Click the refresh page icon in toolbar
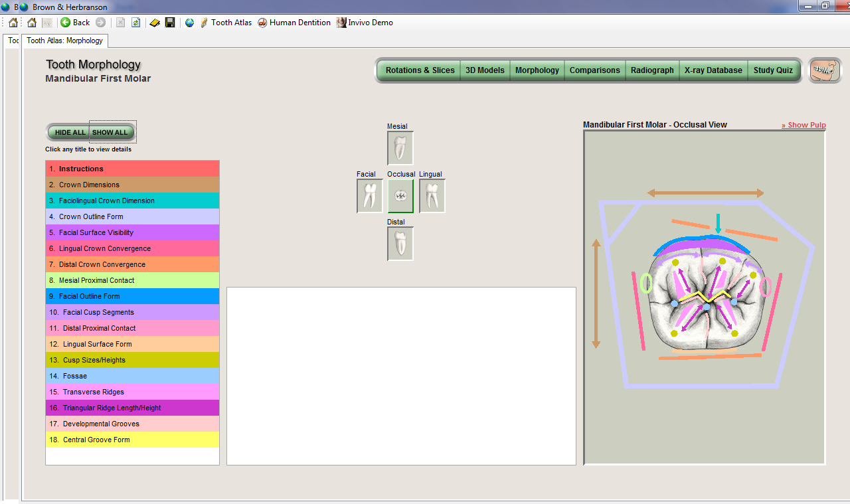 point(135,23)
